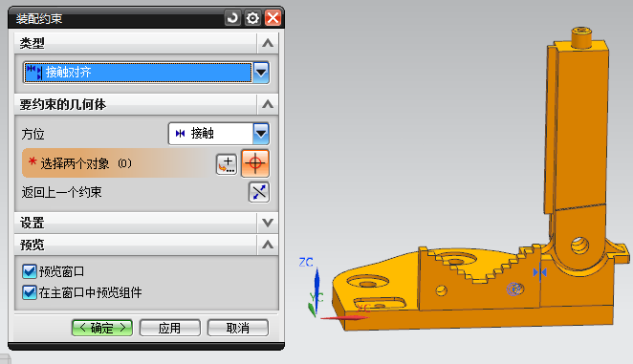Collapse the 预览 section

click(268, 245)
